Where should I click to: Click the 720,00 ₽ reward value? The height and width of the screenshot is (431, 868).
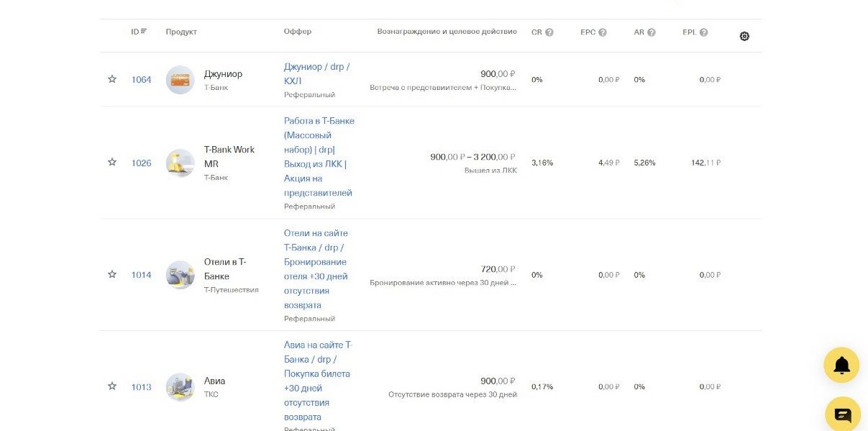498,269
